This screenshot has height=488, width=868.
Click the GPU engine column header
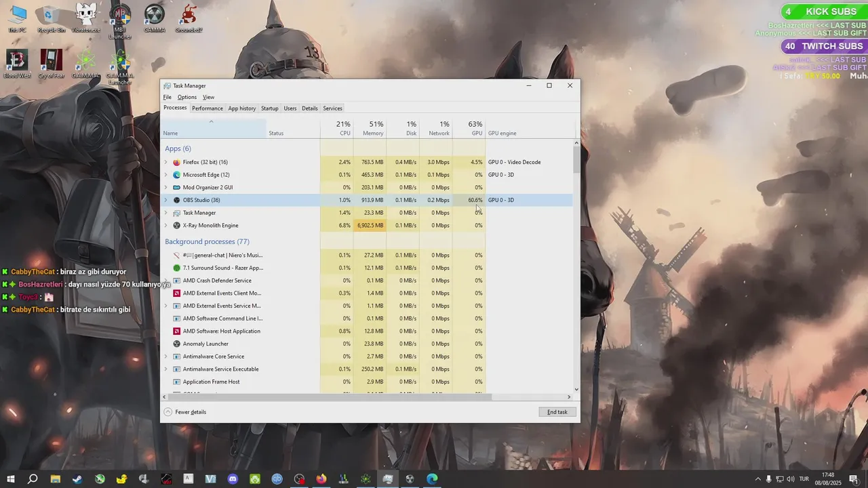530,128
